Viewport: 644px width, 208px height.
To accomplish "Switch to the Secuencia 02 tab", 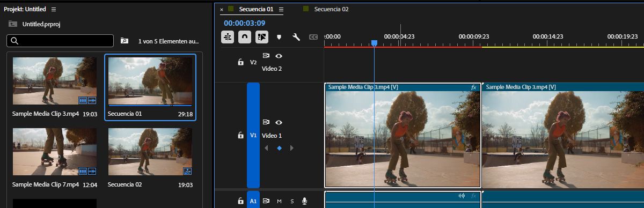I will click(x=331, y=9).
